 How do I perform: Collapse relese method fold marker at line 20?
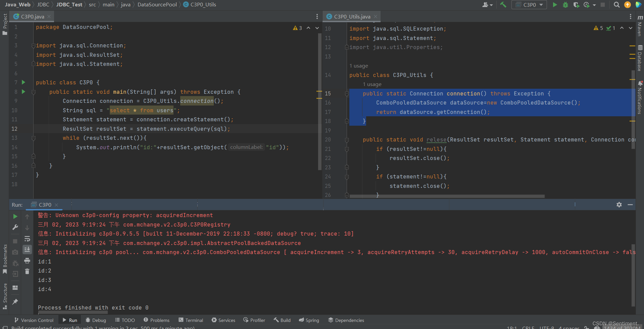click(347, 140)
